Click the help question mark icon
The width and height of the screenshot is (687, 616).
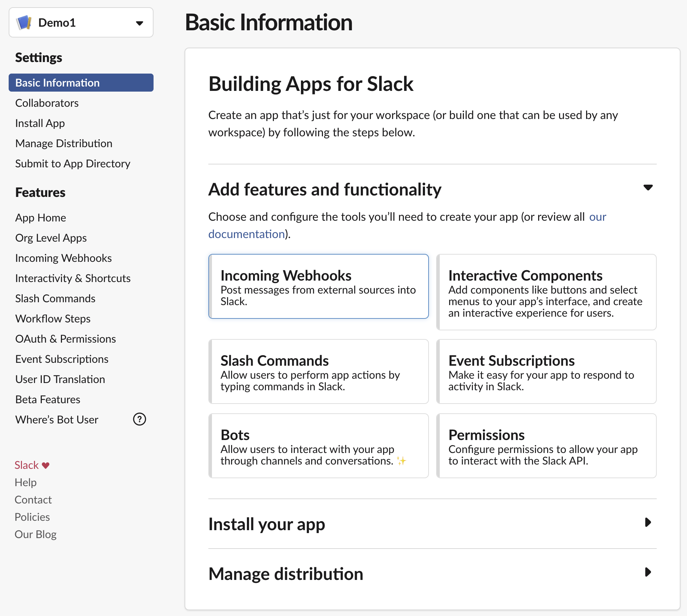[139, 419]
